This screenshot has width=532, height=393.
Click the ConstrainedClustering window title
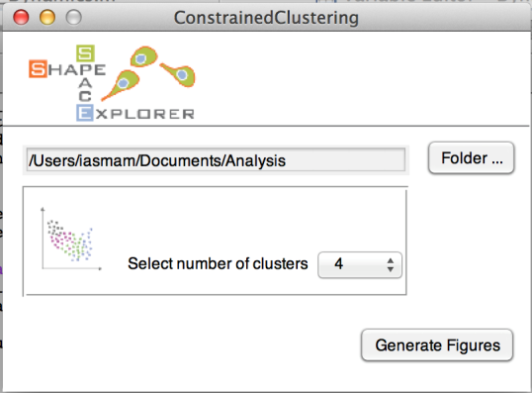click(266, 18)
